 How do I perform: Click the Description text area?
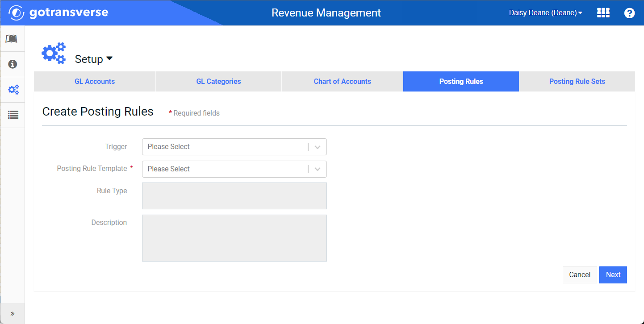tap(234, 238)
